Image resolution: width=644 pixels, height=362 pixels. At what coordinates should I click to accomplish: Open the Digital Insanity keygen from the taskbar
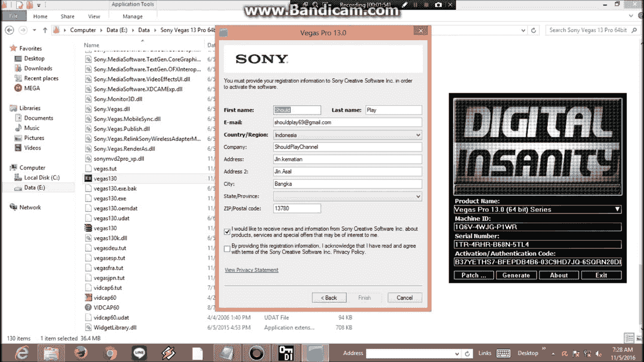(x=286, y=352)
